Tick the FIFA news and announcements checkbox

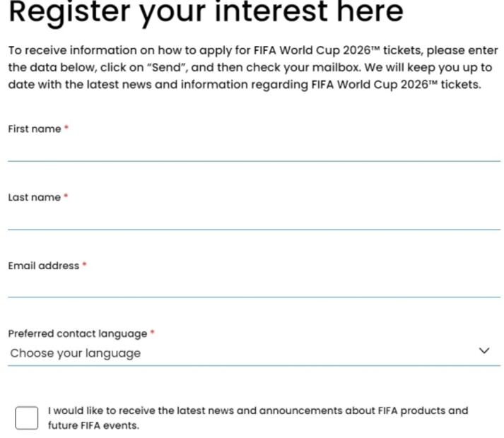tap(26, 418)
